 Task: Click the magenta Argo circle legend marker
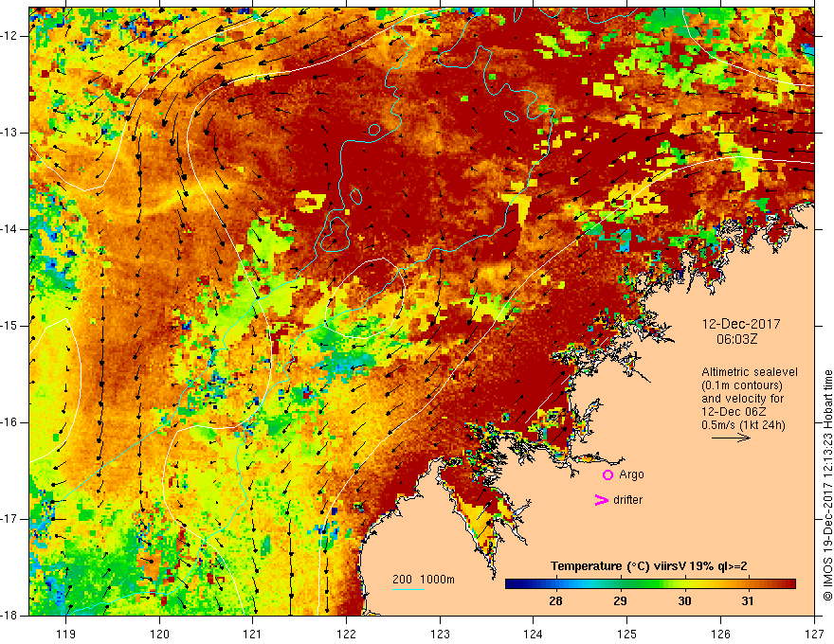pos(607,474)
